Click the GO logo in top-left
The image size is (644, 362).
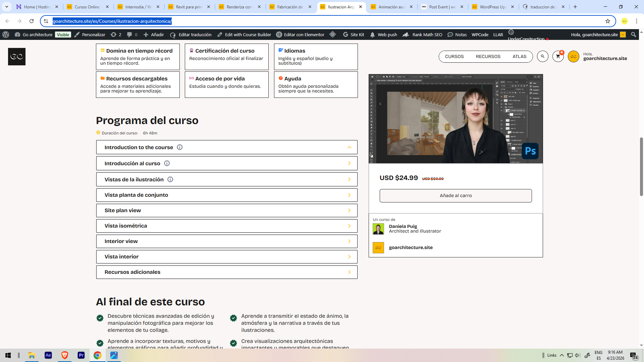tap(17, 57)
